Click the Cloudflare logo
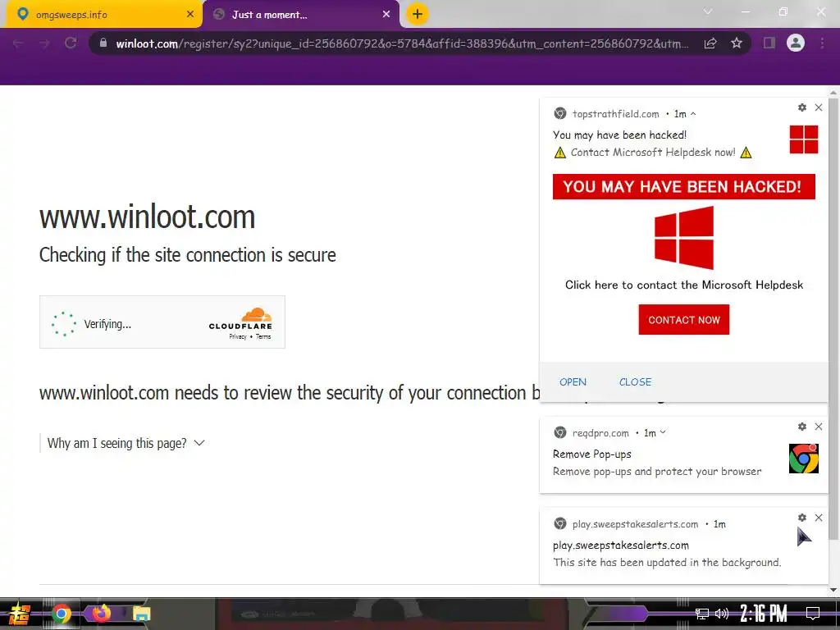 tap(240, 319)
